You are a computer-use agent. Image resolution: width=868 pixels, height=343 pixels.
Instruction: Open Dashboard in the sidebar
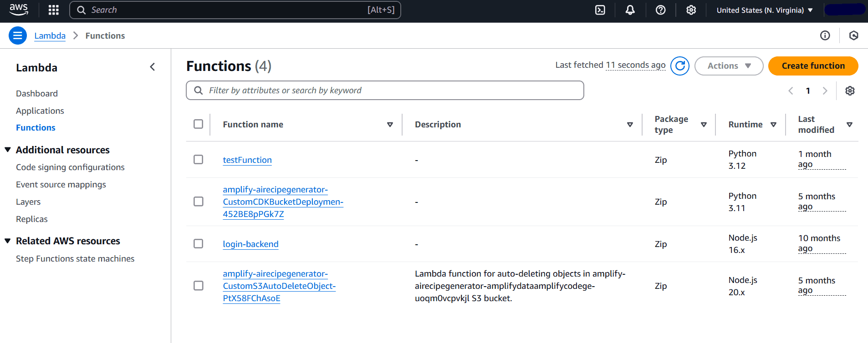click(x=37, y=93)
